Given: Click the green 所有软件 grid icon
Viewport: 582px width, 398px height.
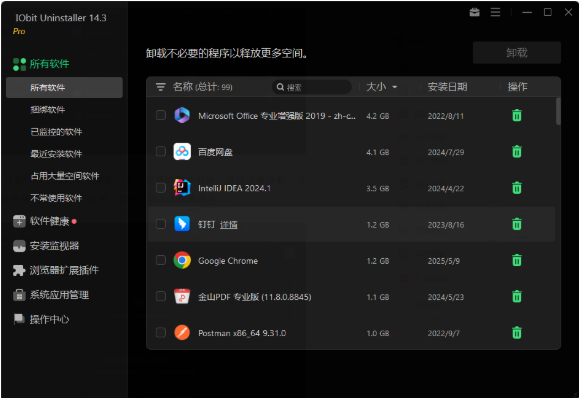Looking at the screenshot, I should tap(19, 64).
